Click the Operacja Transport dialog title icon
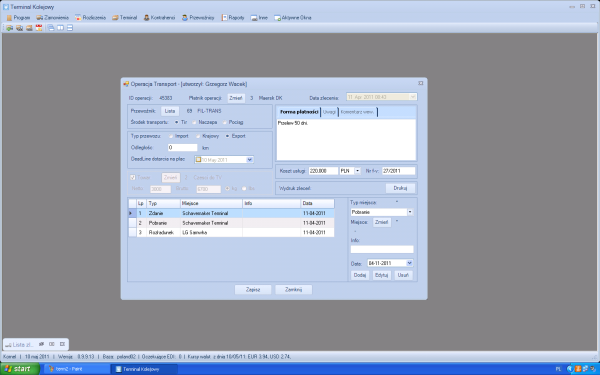This screenshot has height=375, width=600. (x=126, y=84)
